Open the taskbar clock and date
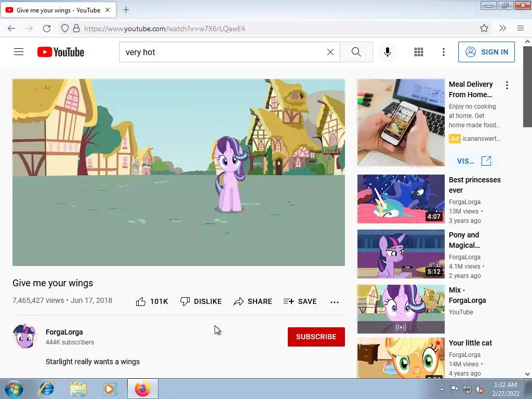This screenshot has height=399, width=532. tap(506, 389)
